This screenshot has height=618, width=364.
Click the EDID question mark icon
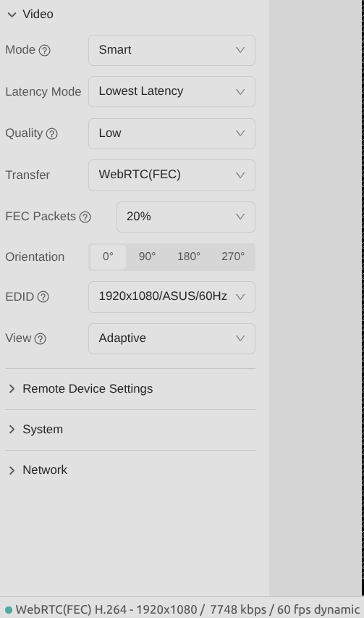(43, 297)
